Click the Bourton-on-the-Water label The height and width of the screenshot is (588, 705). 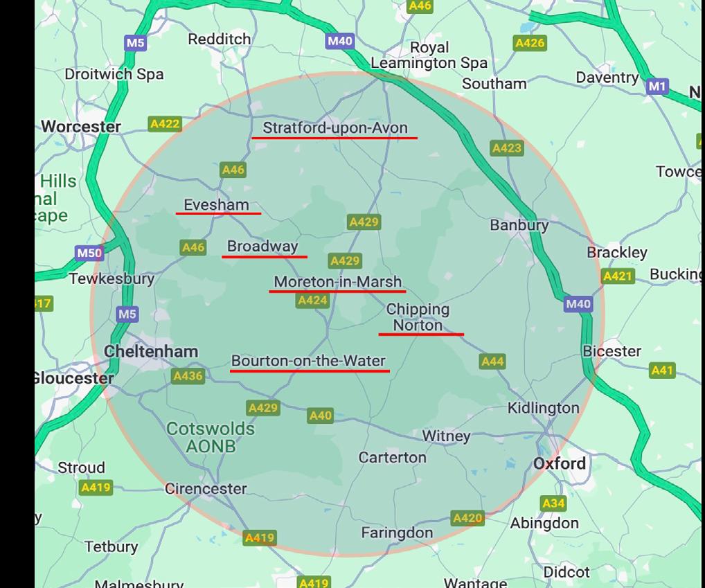pyautogui.click(x=308, y=361)
